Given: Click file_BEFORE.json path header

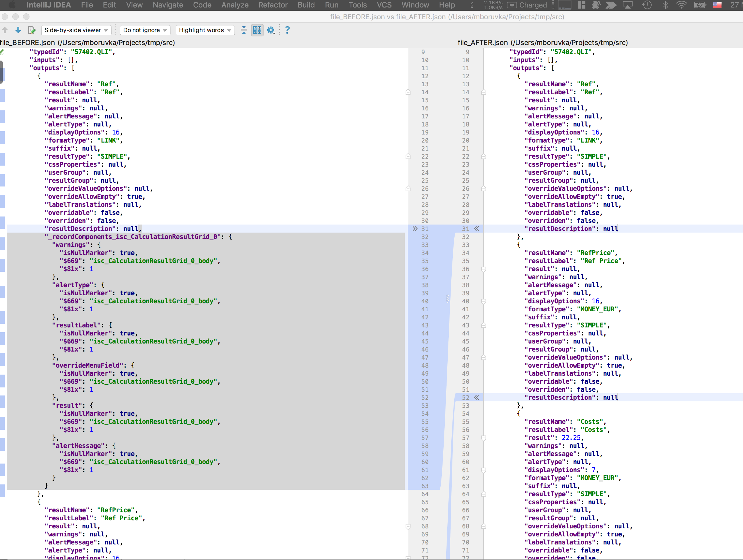Looking at the screenshot, I should 87,43.
